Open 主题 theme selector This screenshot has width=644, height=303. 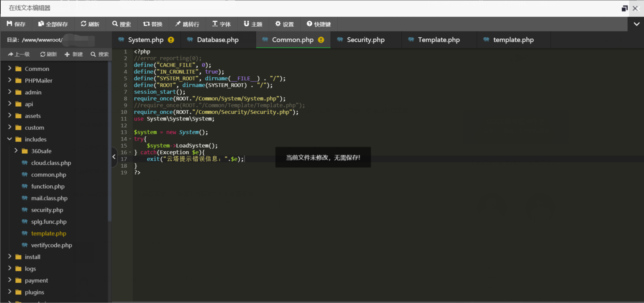coord(253,24)
